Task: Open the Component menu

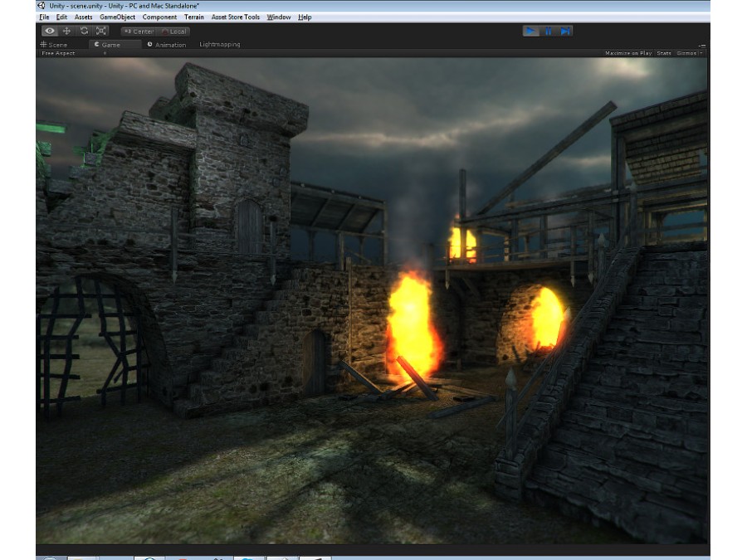Action: coord(159,17)
